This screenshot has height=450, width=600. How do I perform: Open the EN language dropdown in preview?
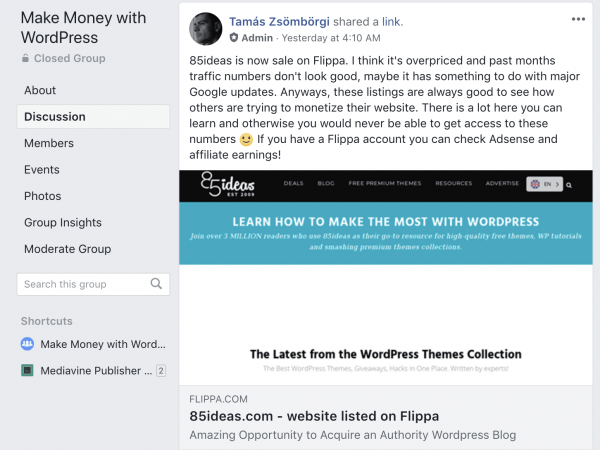[x=545, y=184]
